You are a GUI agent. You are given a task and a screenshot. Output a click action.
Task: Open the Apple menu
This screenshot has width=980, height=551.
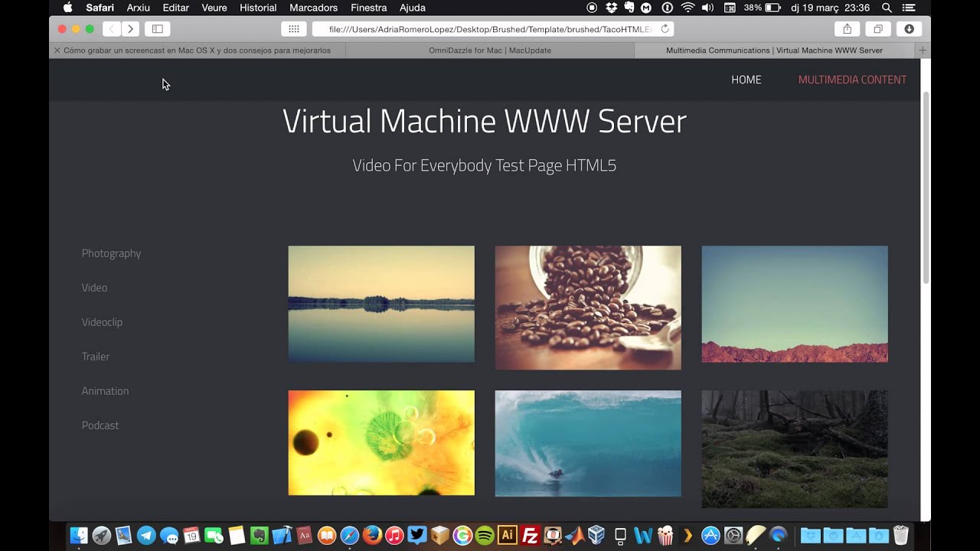(67, 8)
